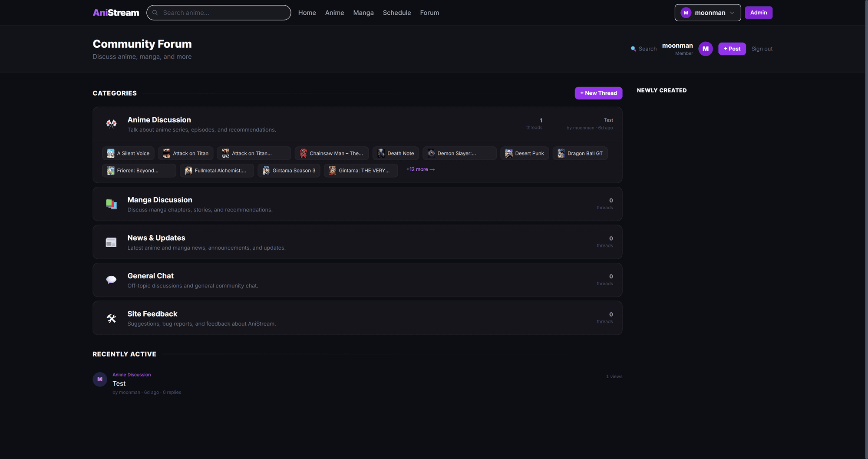The image size is (868, 459).
Task: Click the Manga Discussion books icon
Action: coord(111,204)
